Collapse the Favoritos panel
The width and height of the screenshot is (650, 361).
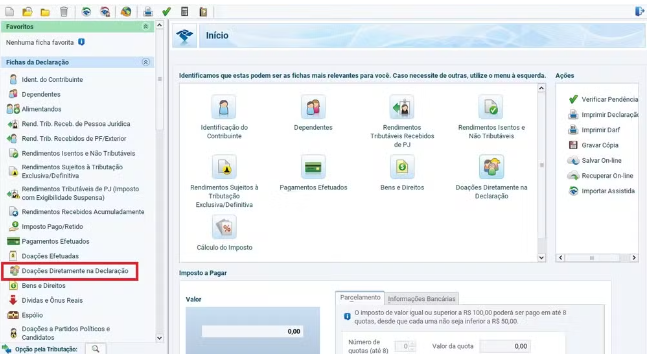click(146, 27)
